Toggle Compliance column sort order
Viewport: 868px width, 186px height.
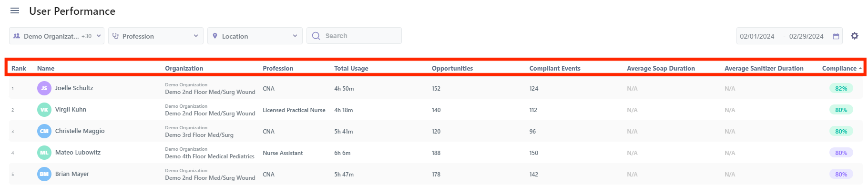(842, 68)
